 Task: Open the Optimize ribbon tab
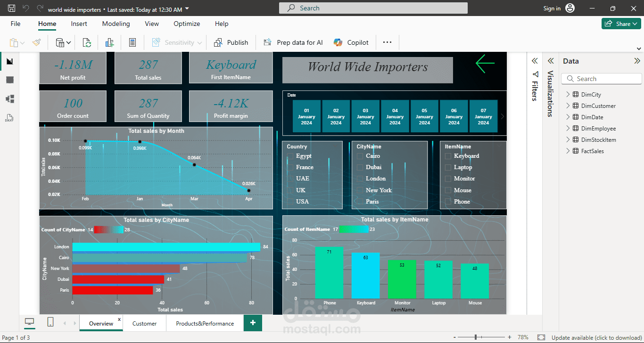tap(187, 24)
